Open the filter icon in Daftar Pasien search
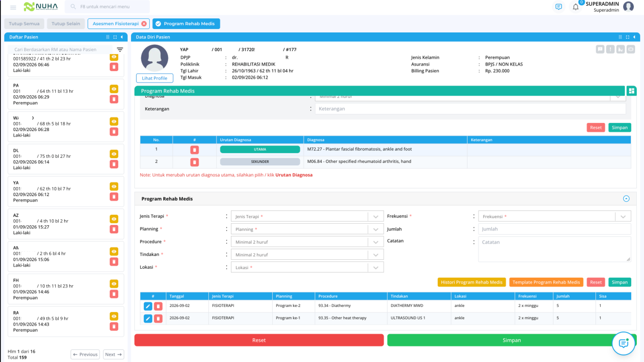Viewport: 644px width, 362px height. (120, 49)
